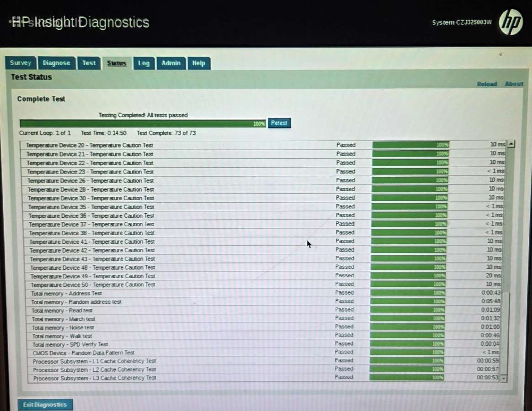Click the Reload link
The image size is (532, 411).
click(x=487, y=84)
